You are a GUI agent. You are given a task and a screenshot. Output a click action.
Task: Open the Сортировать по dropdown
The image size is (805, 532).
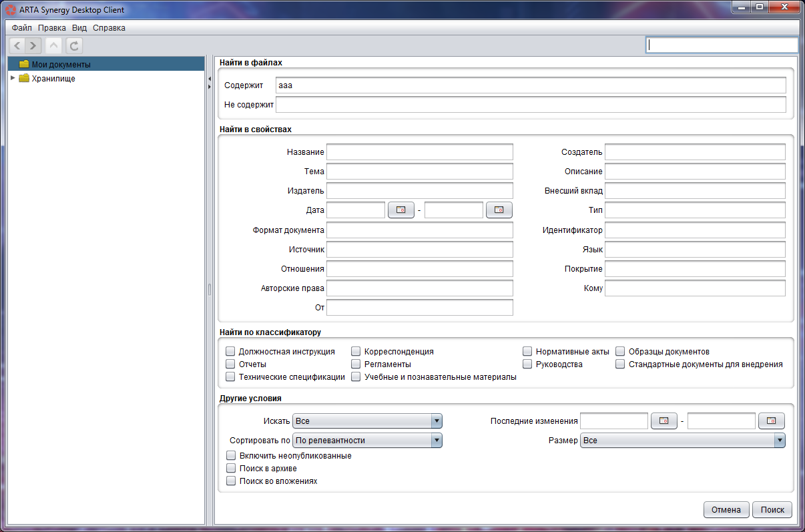(368, 441)
